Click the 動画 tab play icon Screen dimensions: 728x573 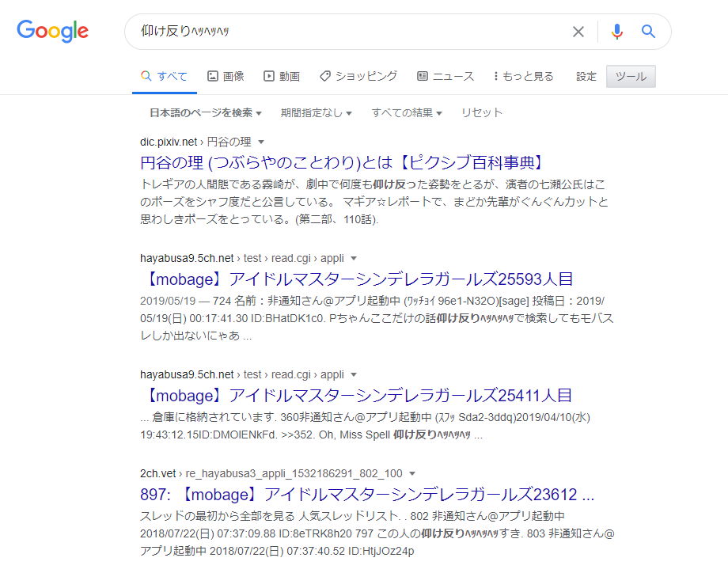coord(269,76)
